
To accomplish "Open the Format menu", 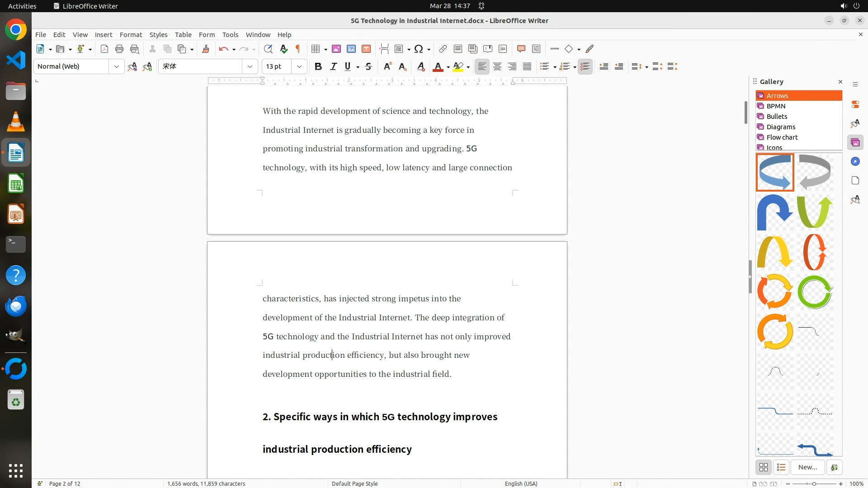I will coord(131,35).
